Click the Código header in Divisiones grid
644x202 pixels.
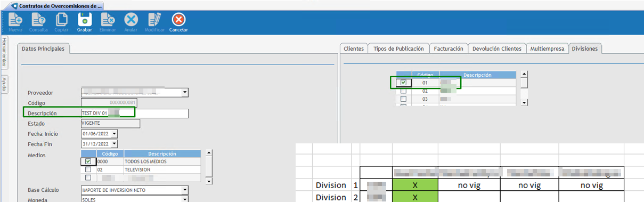[425, 75]
